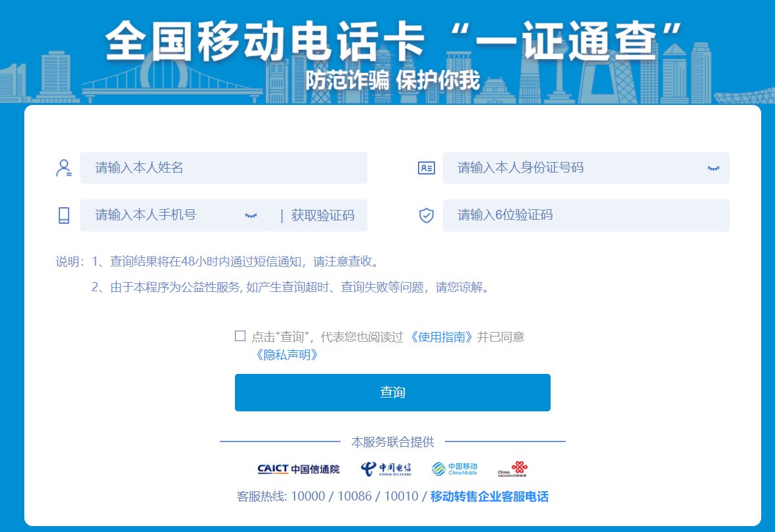775x532 pixels.
Task: Check the agreement checkbox before 点击"查询"
Action: point(240,336)
